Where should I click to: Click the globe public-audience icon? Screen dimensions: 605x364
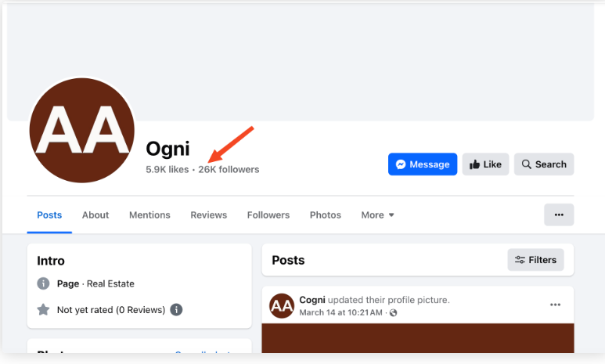[x=393, y=313]
